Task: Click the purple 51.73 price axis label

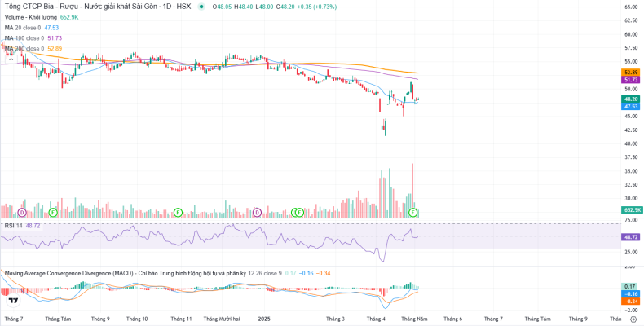Action: point(630,80)
